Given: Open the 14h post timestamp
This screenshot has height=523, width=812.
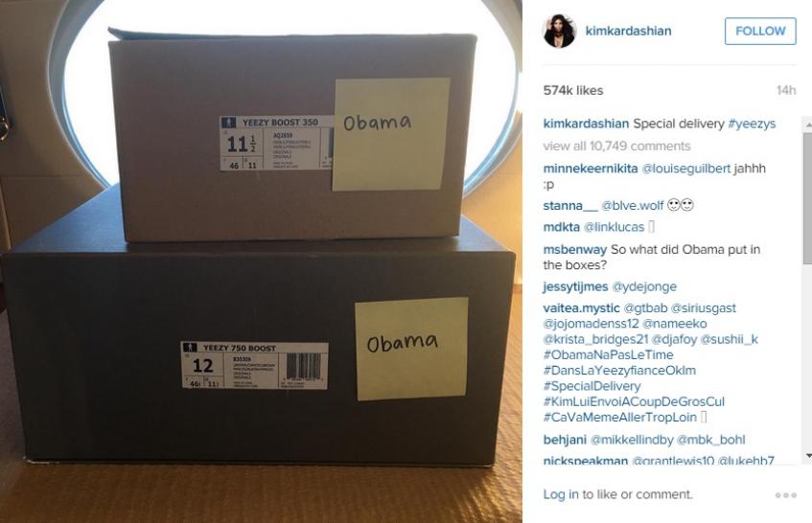Looking at the screenshot, I should click(x=786, y=91).
